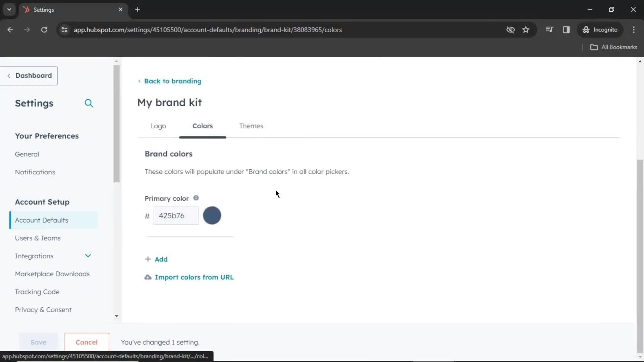Expand the Integrations menu in sidebar
Viewport: 644px width, 362px height.
pyautogui.click(x=88, y=255)
